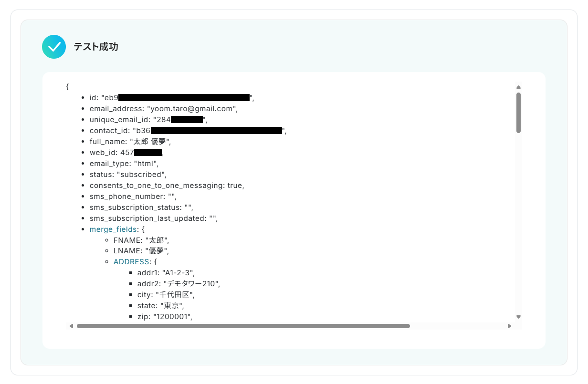Collapse the ADDRESS object key
588x384 pixels.
[131, 262]
